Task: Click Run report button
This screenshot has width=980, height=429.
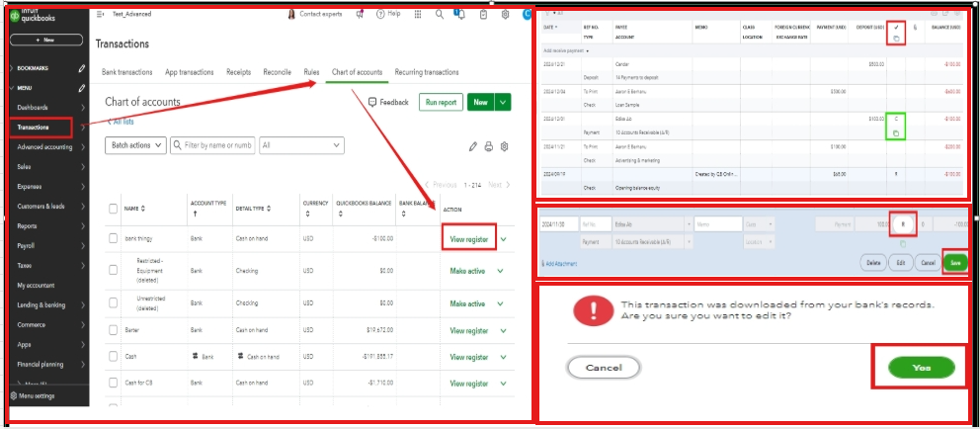Action: [441, 102]
